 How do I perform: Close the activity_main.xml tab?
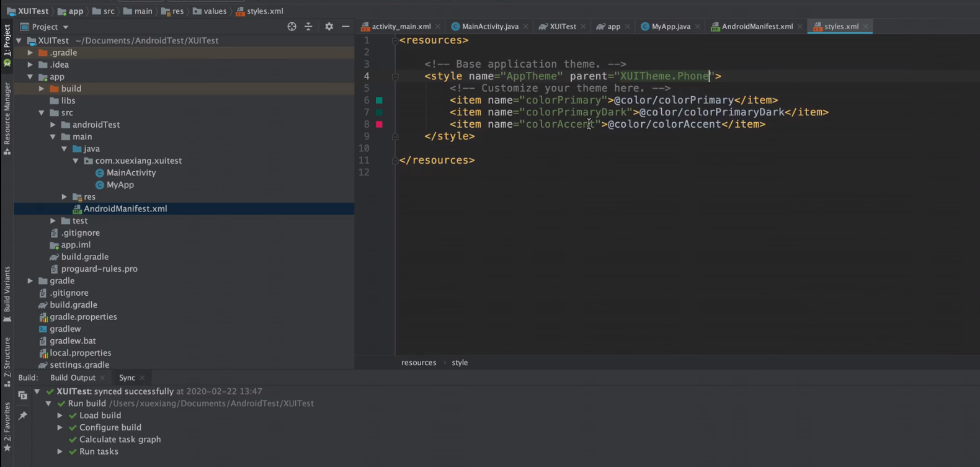[438, 27]
